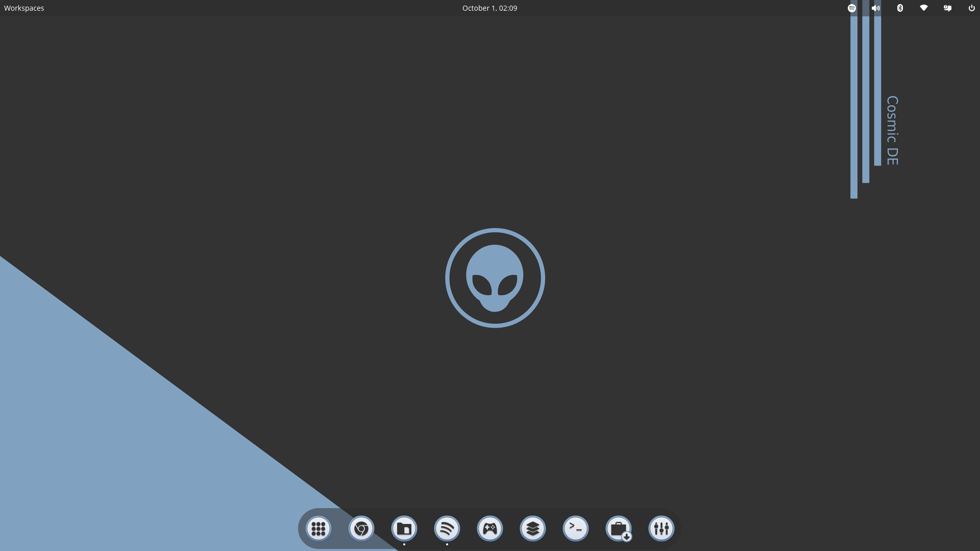The height and width of the screenshot is (551, 980).
Task: Click the Workspaces button
Action: 24,8
